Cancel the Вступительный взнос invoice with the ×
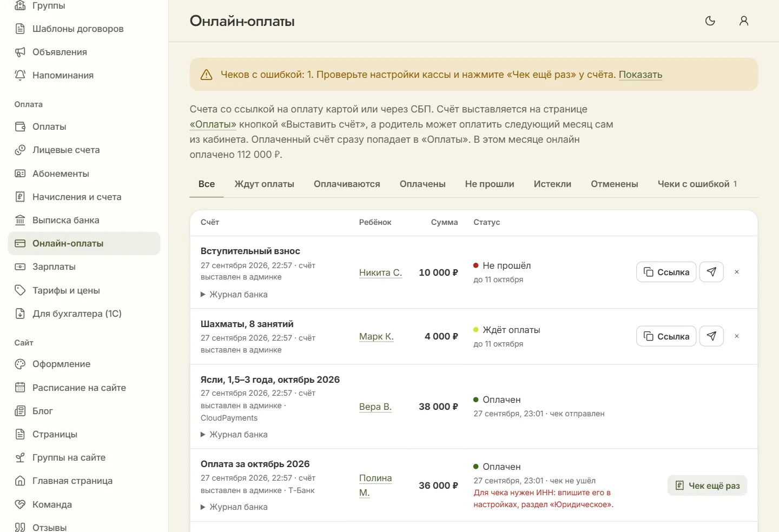The image size is (779, 532). tap(737, 272)
